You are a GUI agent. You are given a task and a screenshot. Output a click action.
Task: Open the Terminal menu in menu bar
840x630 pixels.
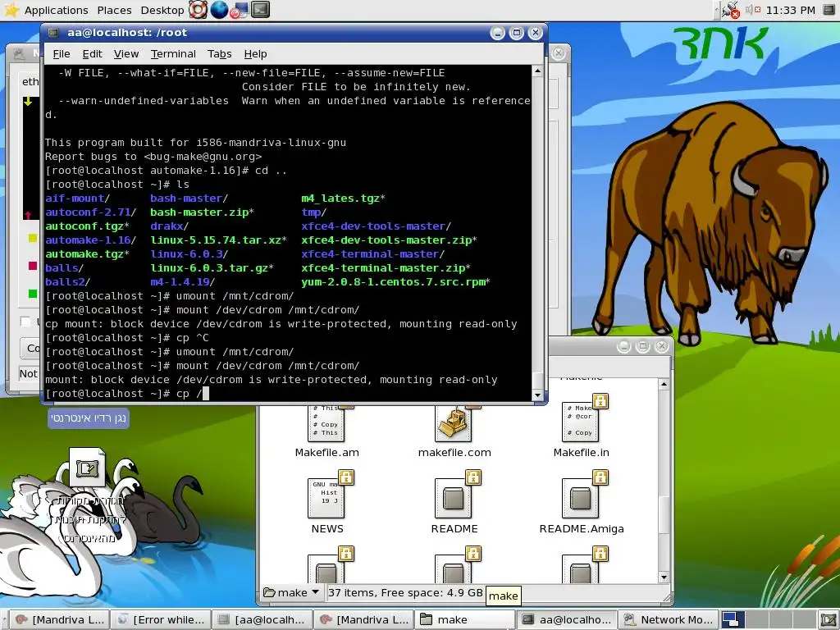point(173,53)
